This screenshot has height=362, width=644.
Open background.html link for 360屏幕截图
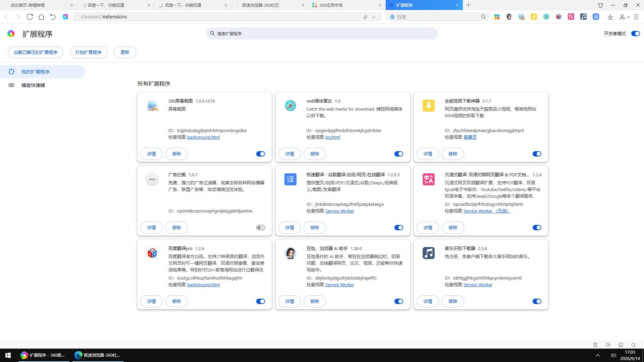204,137
